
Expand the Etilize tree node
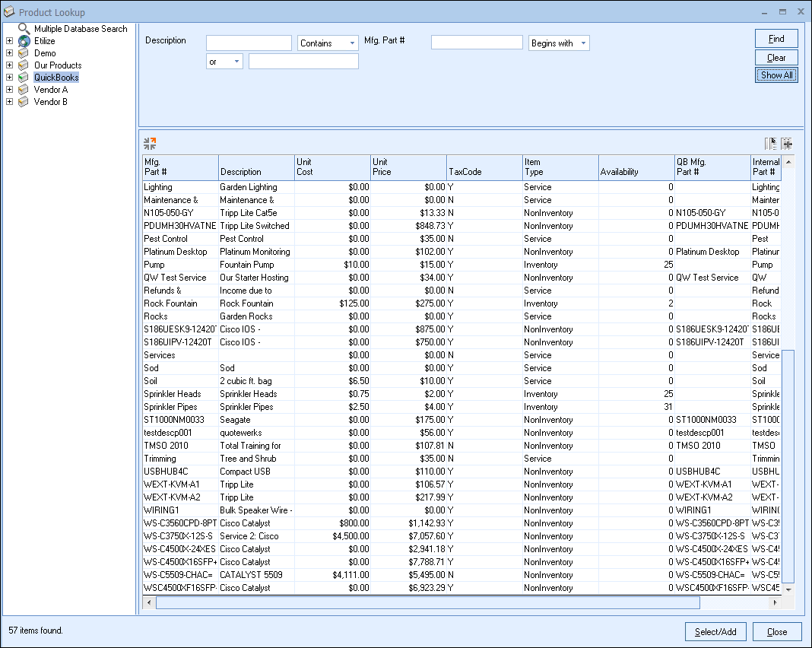coord(9,41)
